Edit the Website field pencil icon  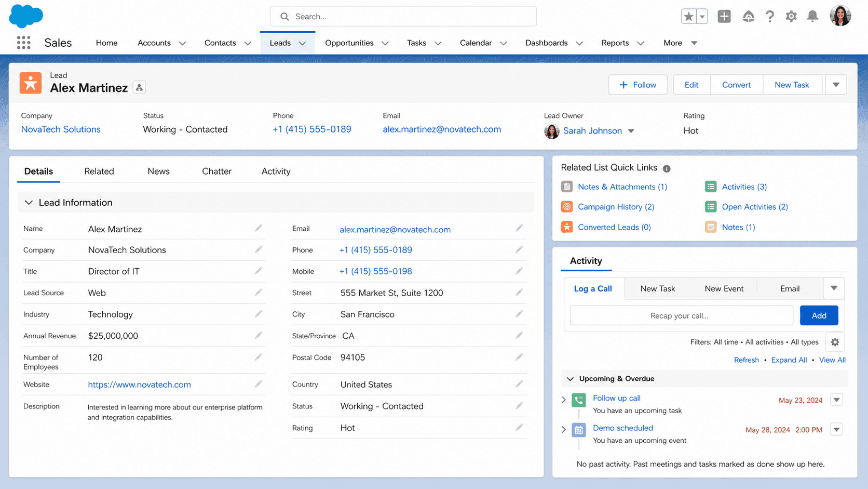coord(259,384)
